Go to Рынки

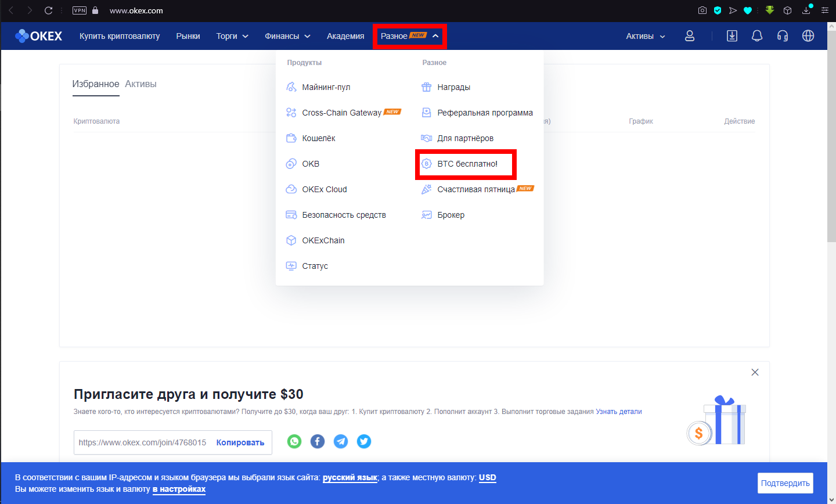tap(188, 36)
